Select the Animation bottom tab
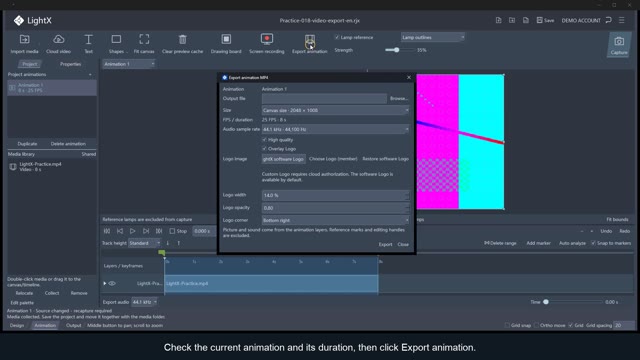Viewport: 640px width, 360px height. [x=45, y=325]
